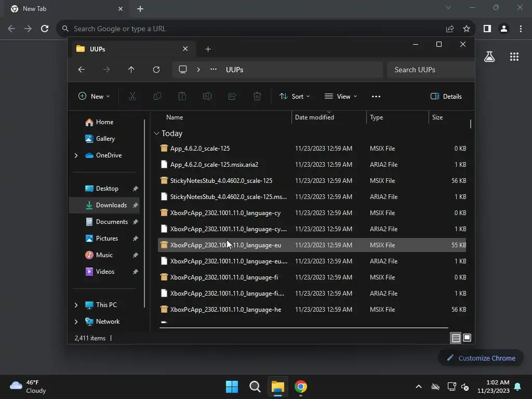Click the file list horizontal scrollbar
Screen dimensions: 532x399
(x=303, y=328)
